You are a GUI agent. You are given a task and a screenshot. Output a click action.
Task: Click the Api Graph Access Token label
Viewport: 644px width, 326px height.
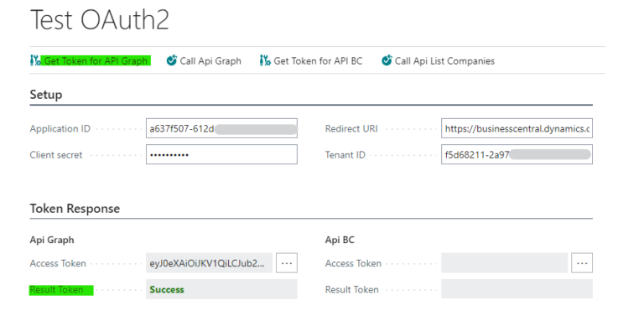point(58,264)
